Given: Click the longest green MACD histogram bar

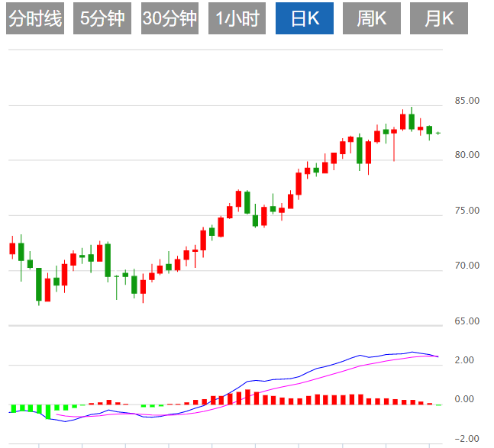Looking at the screenshot, I should 47,412.
